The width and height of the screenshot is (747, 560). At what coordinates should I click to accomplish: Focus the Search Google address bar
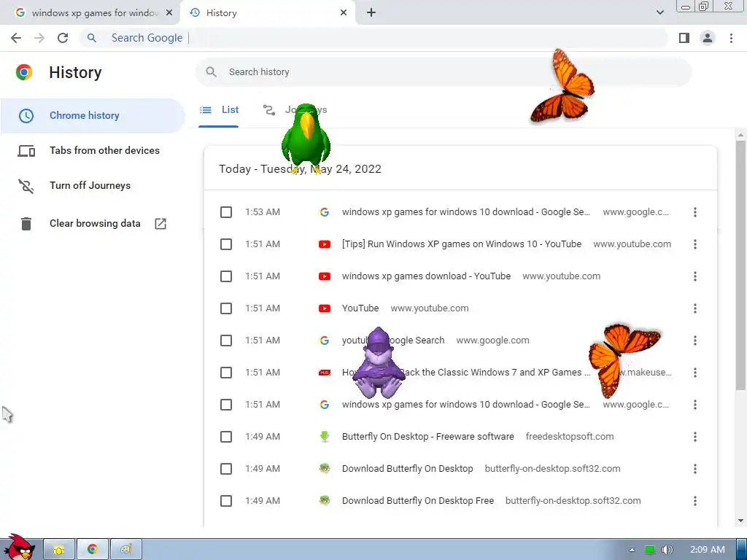[374, 38]
